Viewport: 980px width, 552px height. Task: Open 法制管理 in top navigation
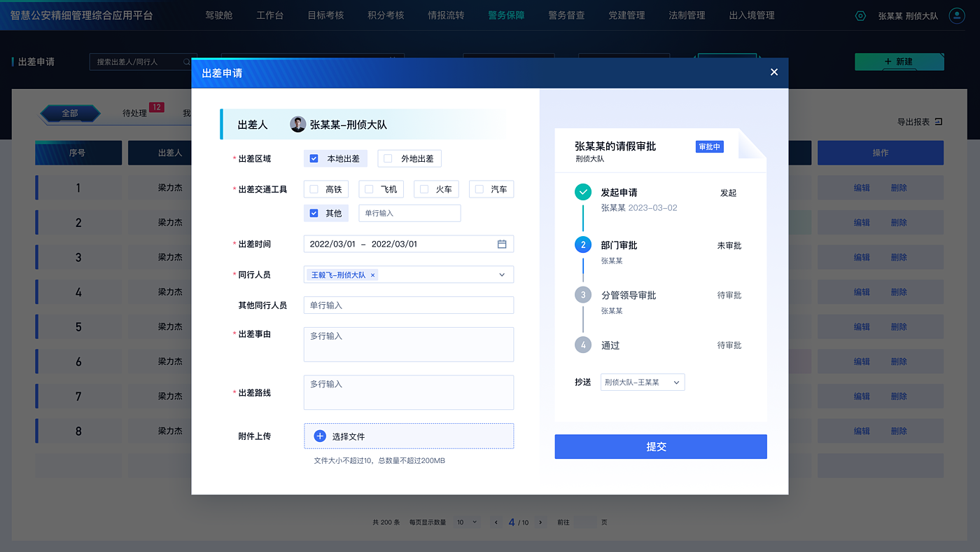point(687,15)
